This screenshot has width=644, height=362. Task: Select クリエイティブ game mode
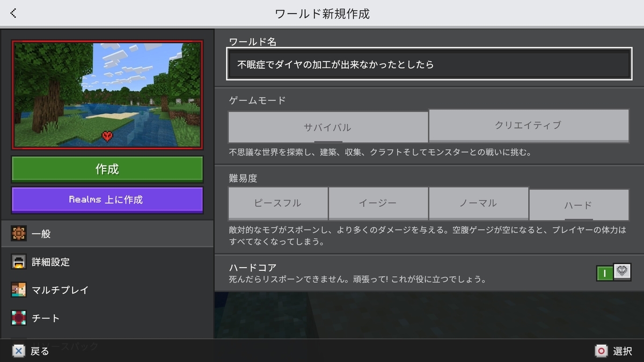tap(529, 125)
